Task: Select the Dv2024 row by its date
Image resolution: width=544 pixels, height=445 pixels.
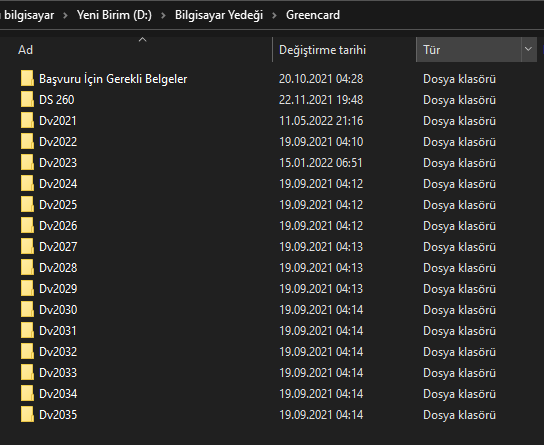Action: click(x=321, y=184)
